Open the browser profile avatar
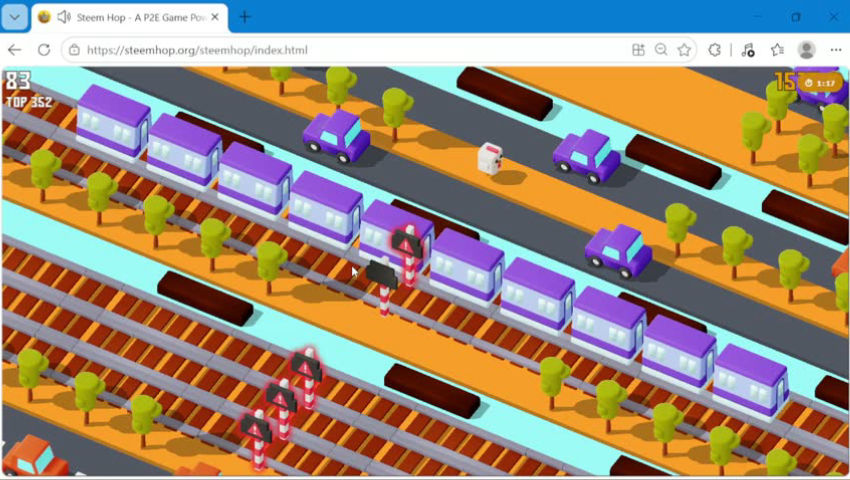 point(807,50)
